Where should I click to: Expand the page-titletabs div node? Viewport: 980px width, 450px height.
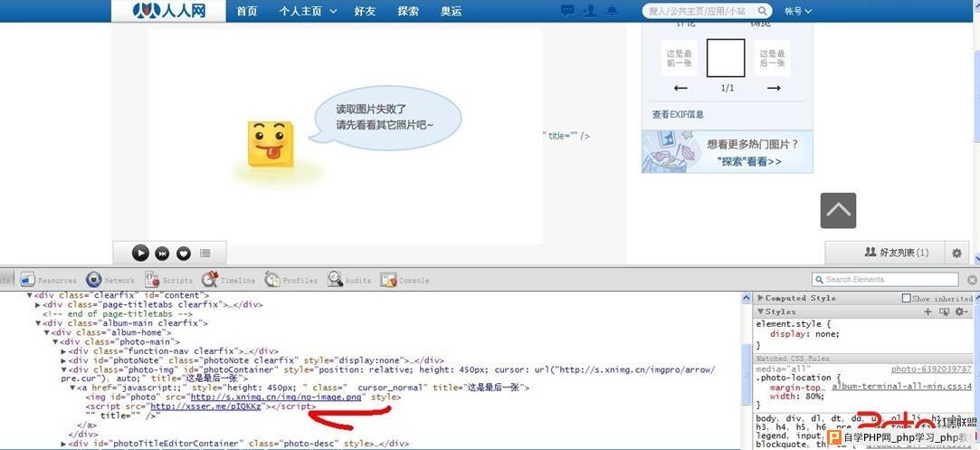pos(38,304)
